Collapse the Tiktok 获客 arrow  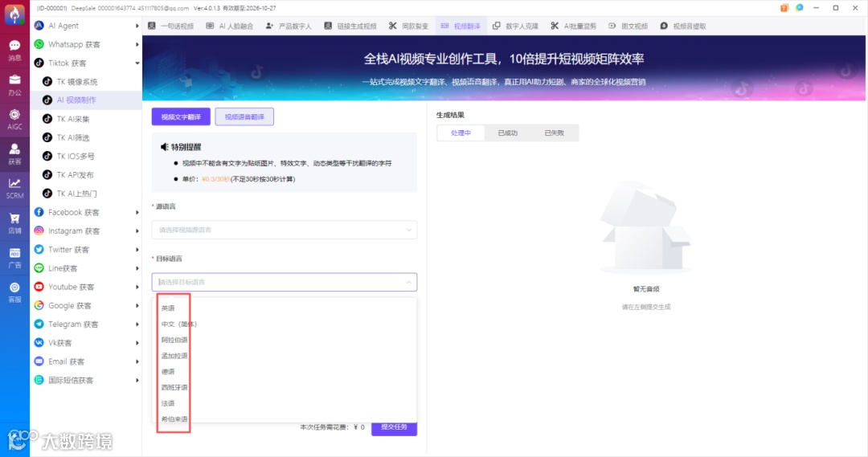coord(137,63)
